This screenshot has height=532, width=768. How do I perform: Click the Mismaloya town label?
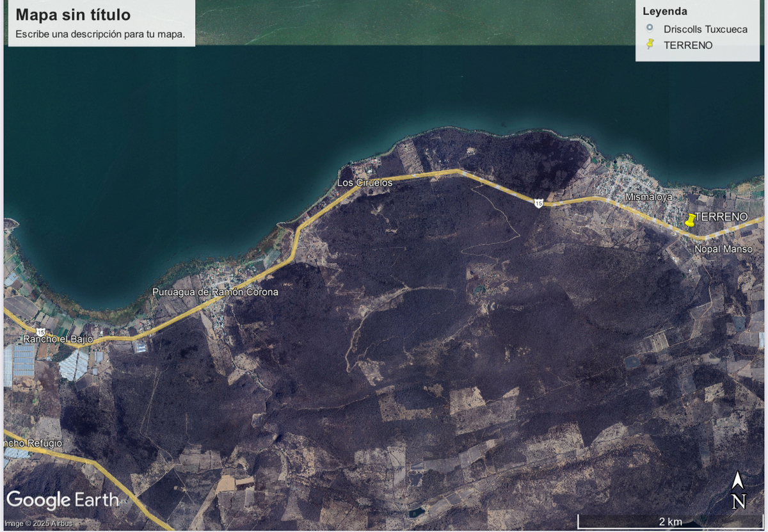click(649, 197)
